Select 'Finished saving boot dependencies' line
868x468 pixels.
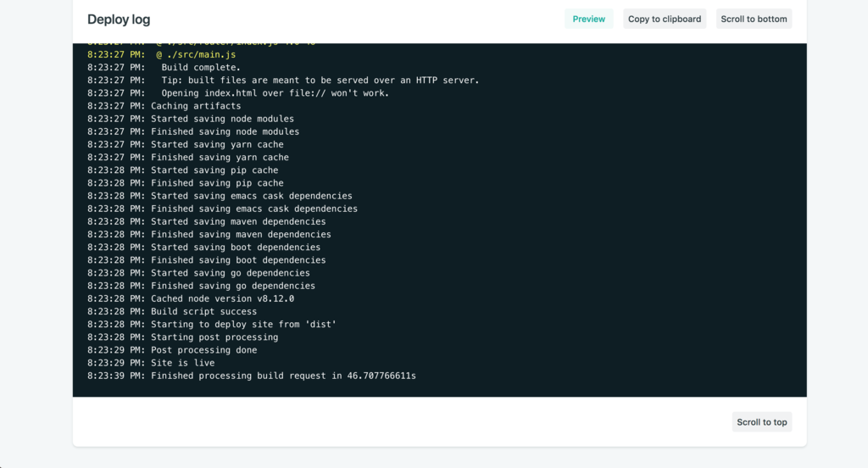point(207,260)
